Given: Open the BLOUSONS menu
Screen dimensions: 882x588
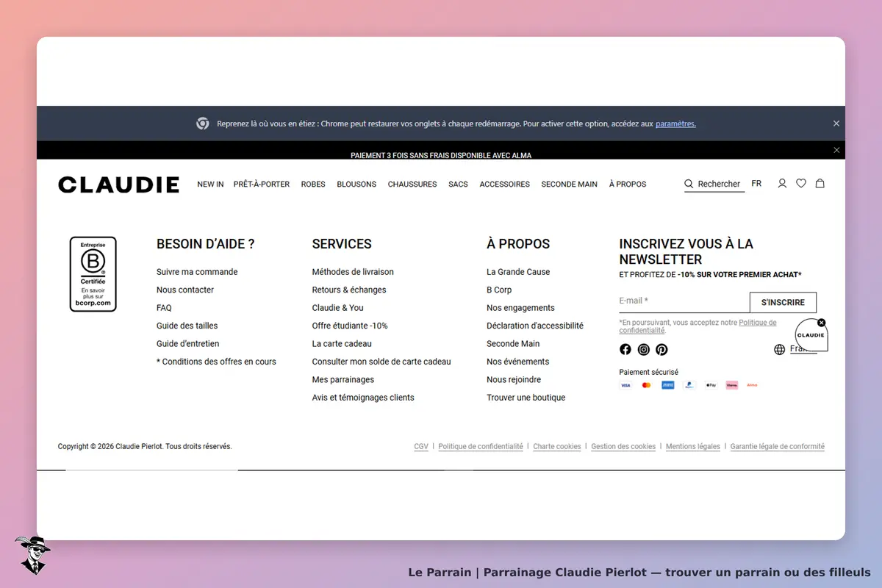Looking at the screenshot, I should [x=356, y=184].
